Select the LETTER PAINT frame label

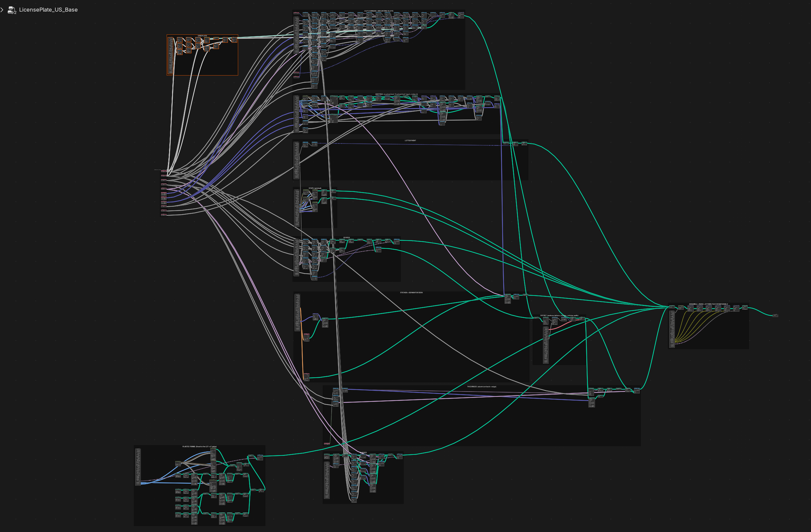410,140
